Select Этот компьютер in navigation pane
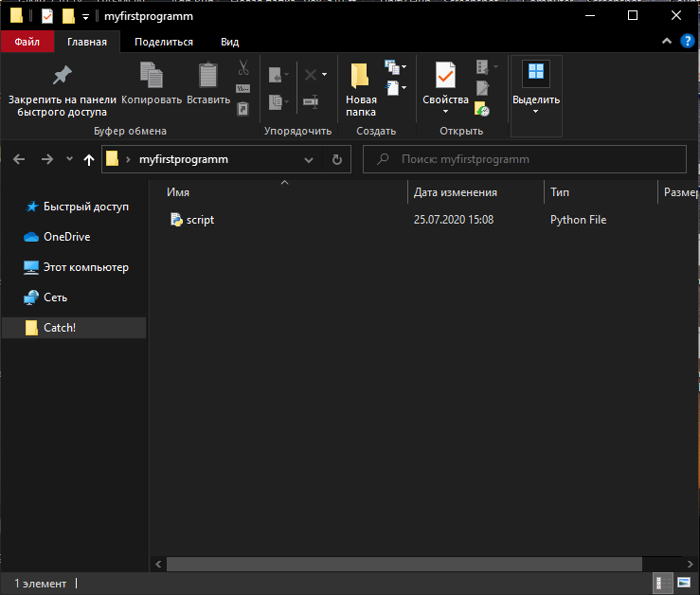This screenshot has width=700, height=595. (74, 267)
